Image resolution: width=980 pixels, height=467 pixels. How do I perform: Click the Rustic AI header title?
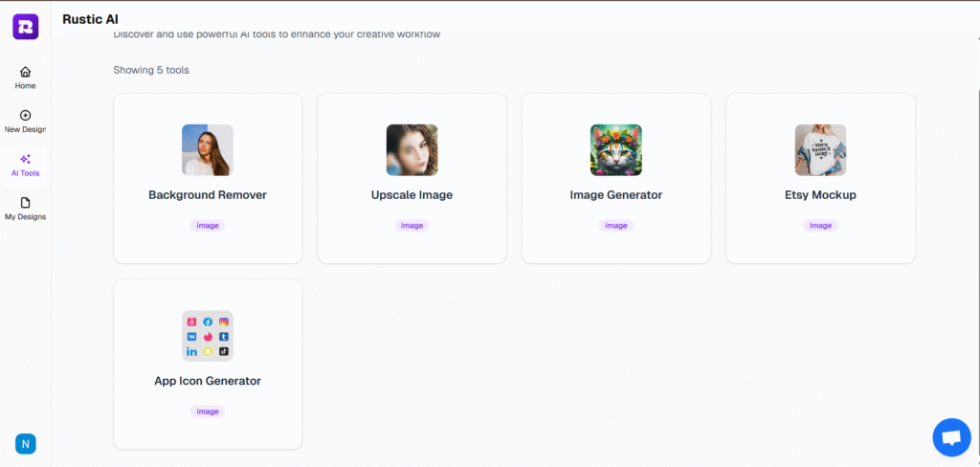tap(91, 19)
